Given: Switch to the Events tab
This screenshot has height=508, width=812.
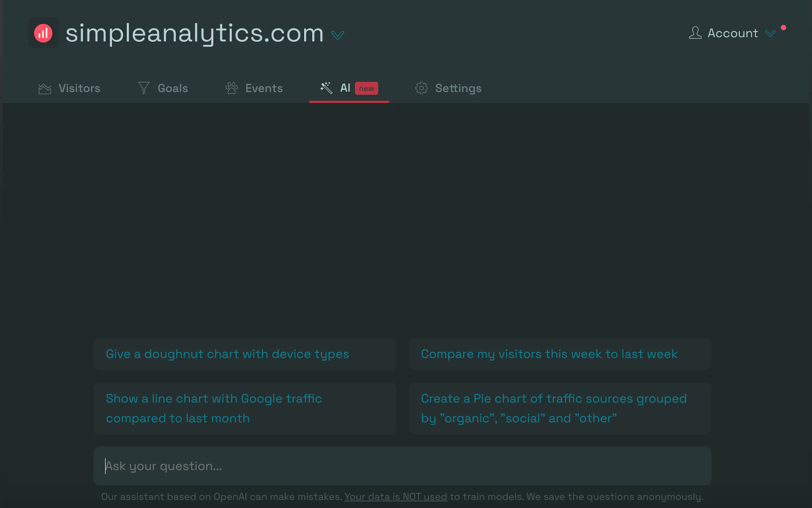Looking at the screenshot, I should tap(264, 88).
